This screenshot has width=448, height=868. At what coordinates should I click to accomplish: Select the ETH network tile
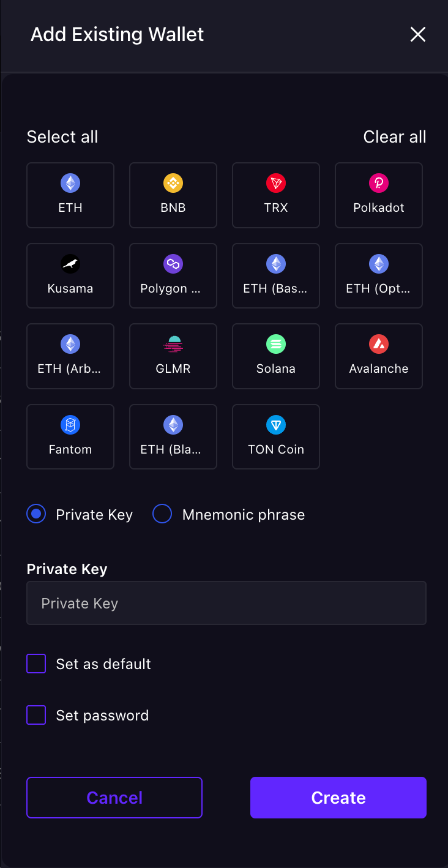pos(70,195)
